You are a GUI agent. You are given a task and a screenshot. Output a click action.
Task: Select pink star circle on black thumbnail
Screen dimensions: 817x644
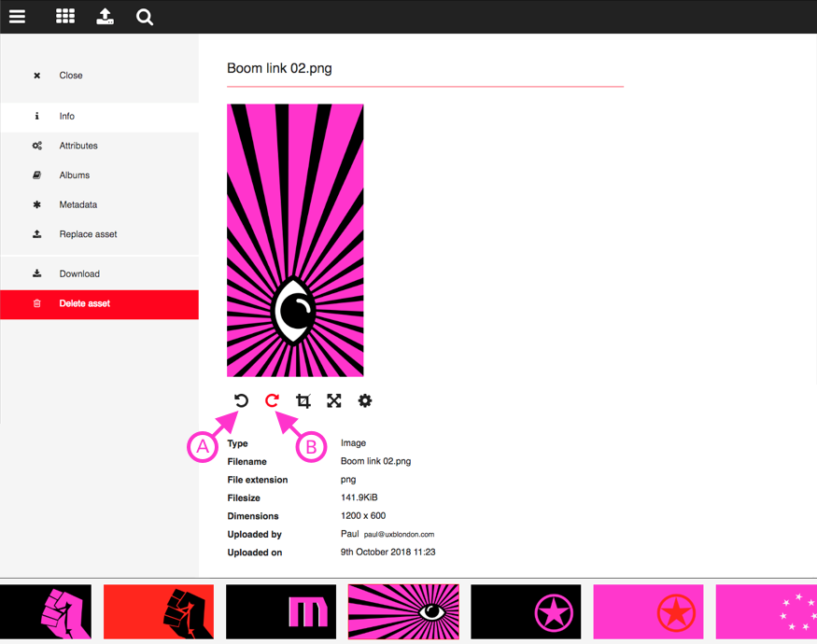coord(526,611)
